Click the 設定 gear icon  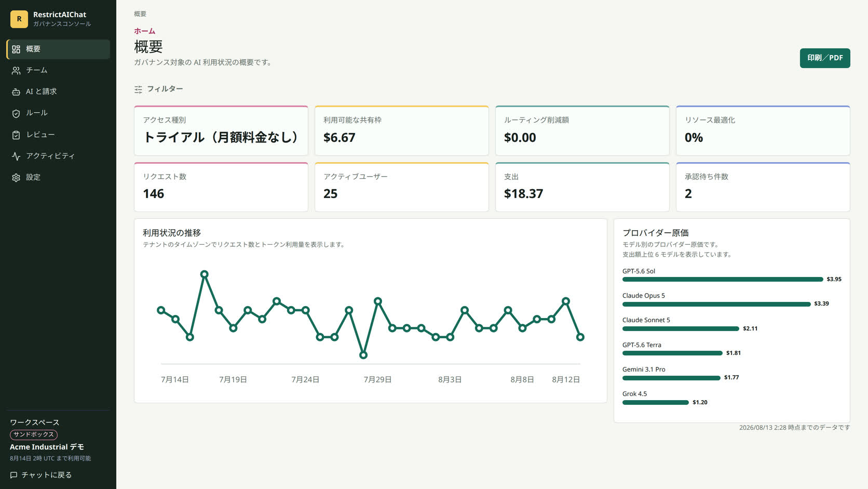[x=16, y=178]
